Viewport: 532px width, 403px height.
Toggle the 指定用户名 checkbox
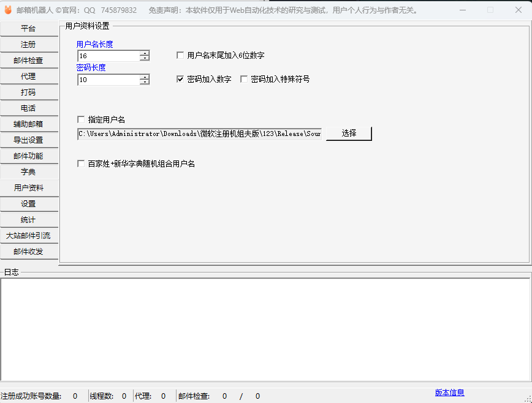81,119
